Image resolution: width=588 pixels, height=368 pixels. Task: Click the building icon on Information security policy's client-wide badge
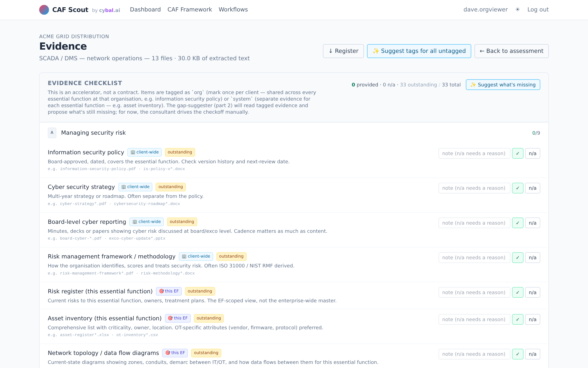point(133,152)
